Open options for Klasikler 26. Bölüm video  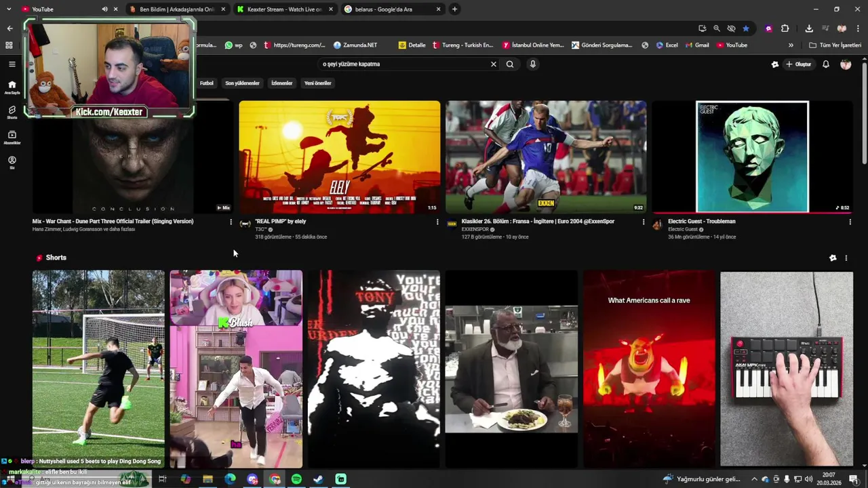tap(644, 222)
